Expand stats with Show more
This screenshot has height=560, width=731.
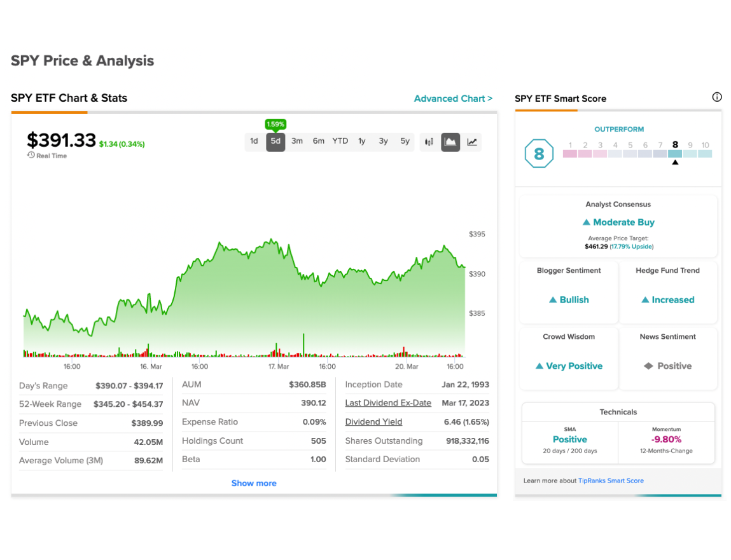pyautogui.click(x=254, y=483)
